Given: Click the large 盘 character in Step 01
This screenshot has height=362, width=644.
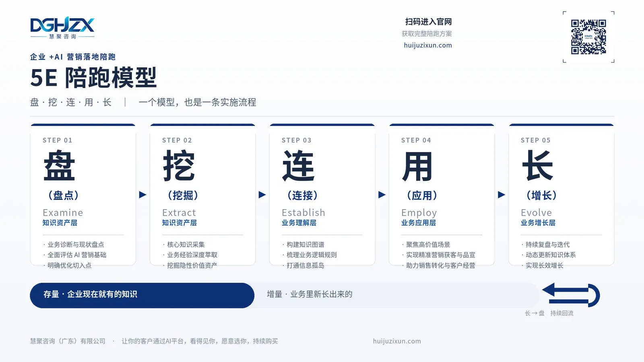Looking at the screenshot, I should pyautogui.click(x=59, y=166).
